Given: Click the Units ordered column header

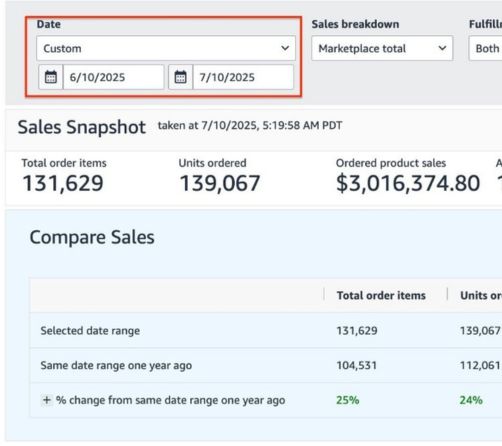Looking at the screenshot, I should click(x=481, y=295).
